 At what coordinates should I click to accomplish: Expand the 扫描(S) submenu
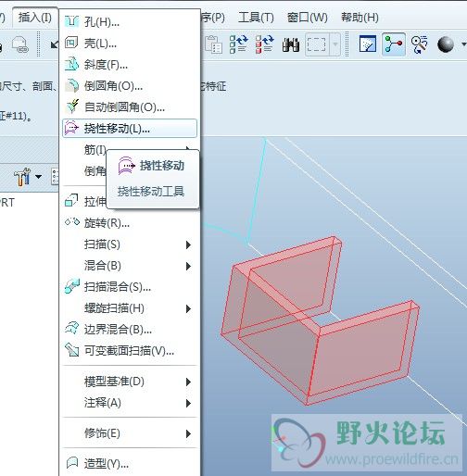[130, 244]
